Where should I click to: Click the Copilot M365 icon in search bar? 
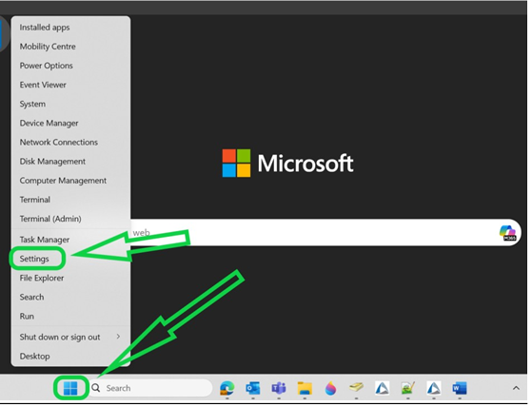(x=507, y=233)
